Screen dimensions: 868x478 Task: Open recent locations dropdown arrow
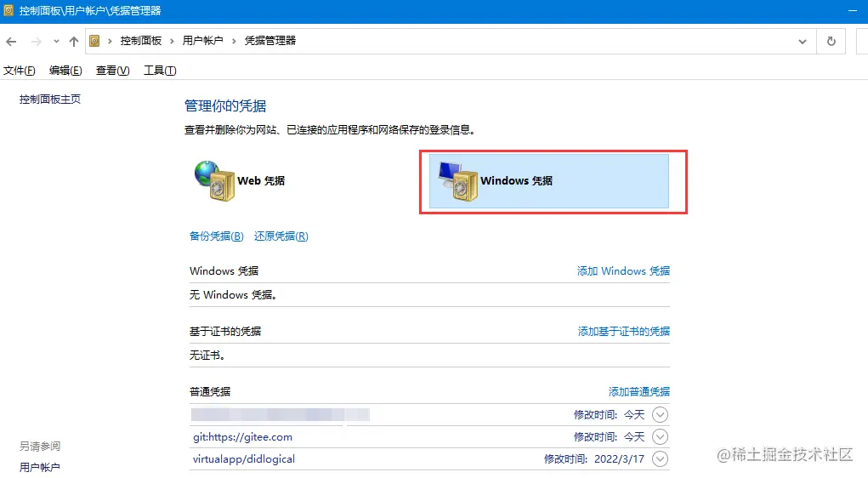[56, 42]
